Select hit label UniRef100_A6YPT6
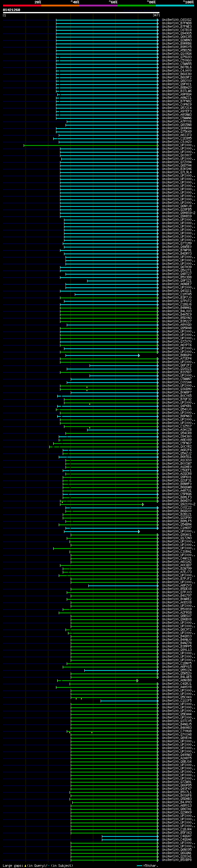 tap(176, 345)
